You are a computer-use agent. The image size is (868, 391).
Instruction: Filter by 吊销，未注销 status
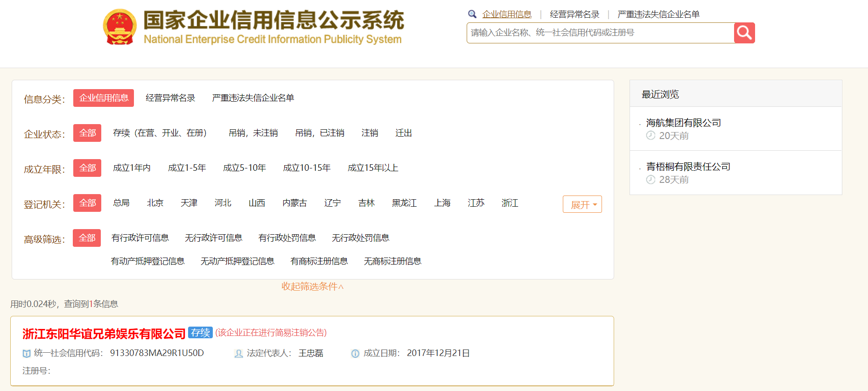pos(253,133)
